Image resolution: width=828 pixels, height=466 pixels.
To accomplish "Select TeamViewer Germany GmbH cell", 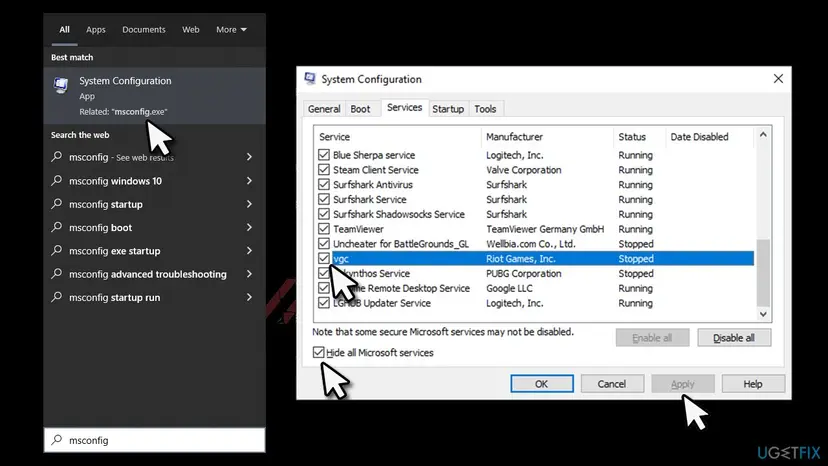I will [545, 229].
